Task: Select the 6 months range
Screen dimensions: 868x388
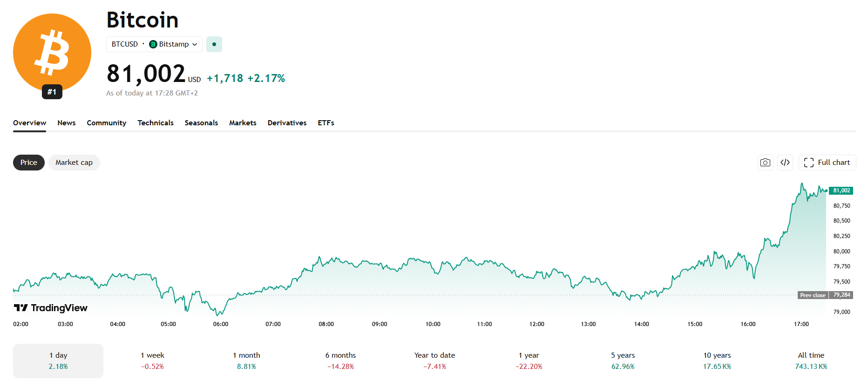Action: coord(340,361)
